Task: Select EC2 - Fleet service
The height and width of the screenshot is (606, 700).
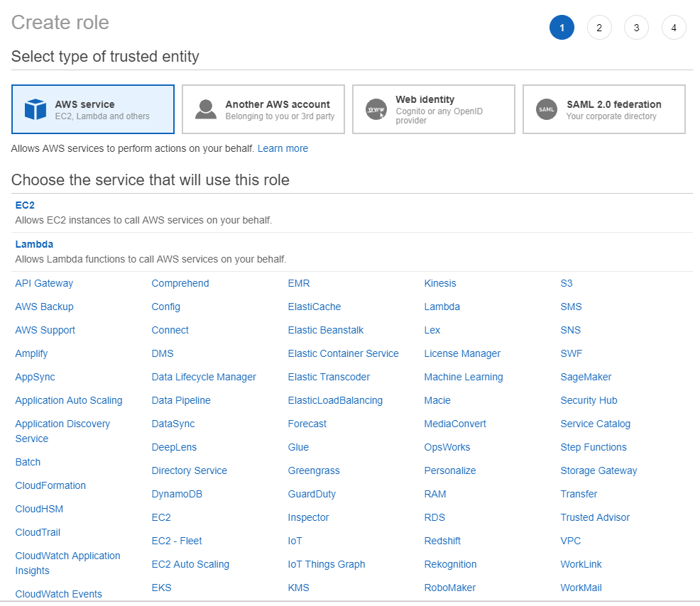Action: point(176,541)
